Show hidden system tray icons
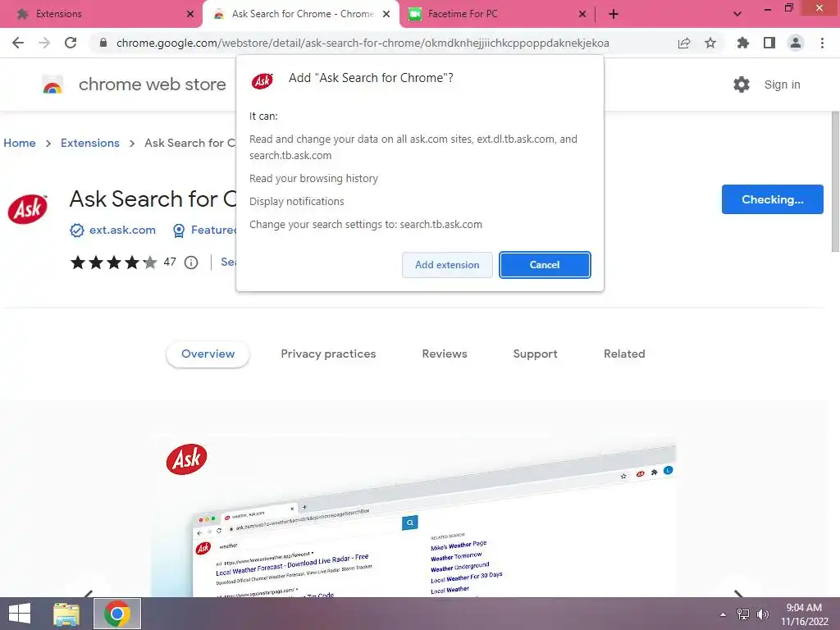The width and height of the screenshot is (840, 630). [724, 614]
